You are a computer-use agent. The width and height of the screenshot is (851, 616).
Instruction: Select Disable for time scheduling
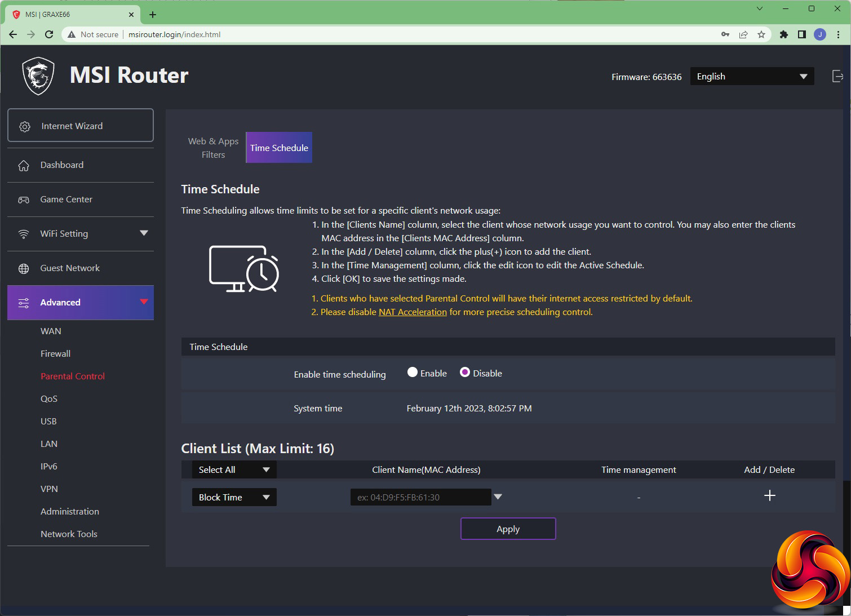(465, 373)
